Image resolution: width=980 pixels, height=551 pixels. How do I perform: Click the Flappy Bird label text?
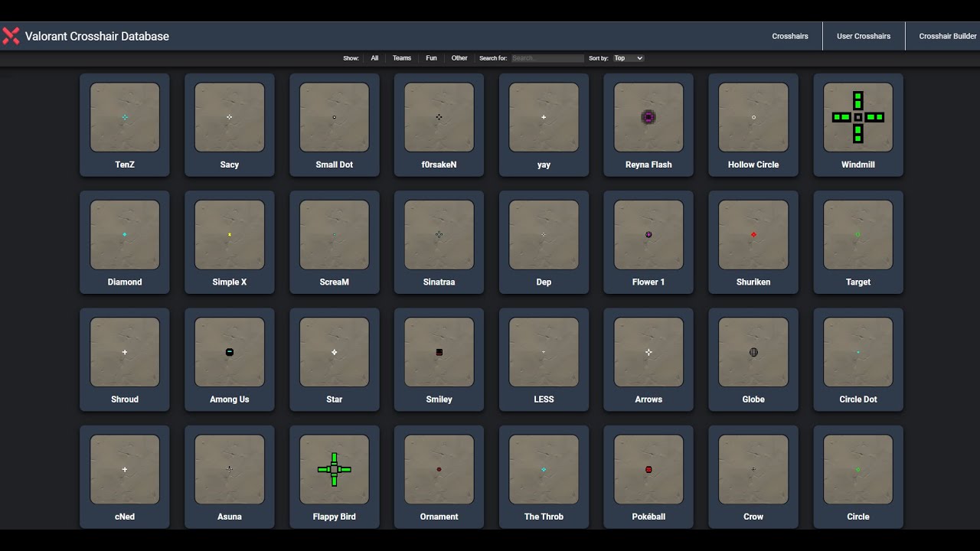pos(335,517)
